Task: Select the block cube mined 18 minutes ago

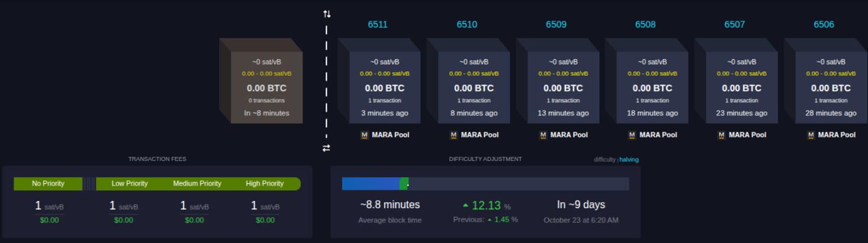Action: tap(652, 87)
